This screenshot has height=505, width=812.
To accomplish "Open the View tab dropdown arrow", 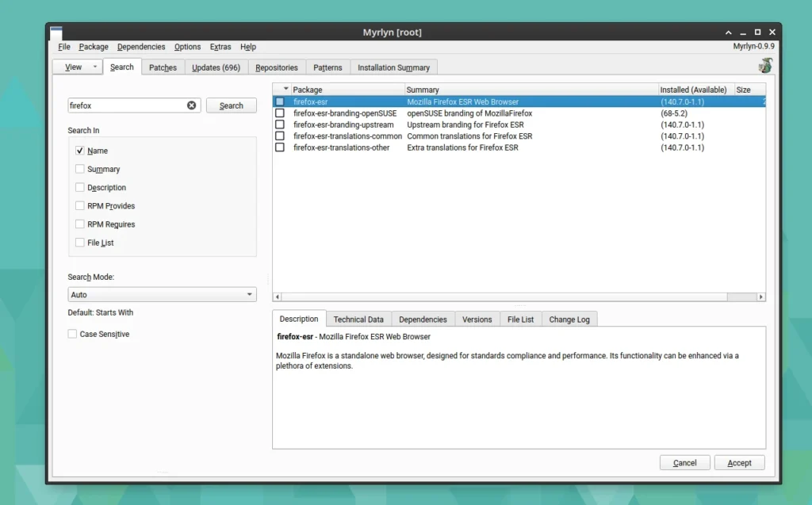I will pyautogui.click(x=94, y=67).
